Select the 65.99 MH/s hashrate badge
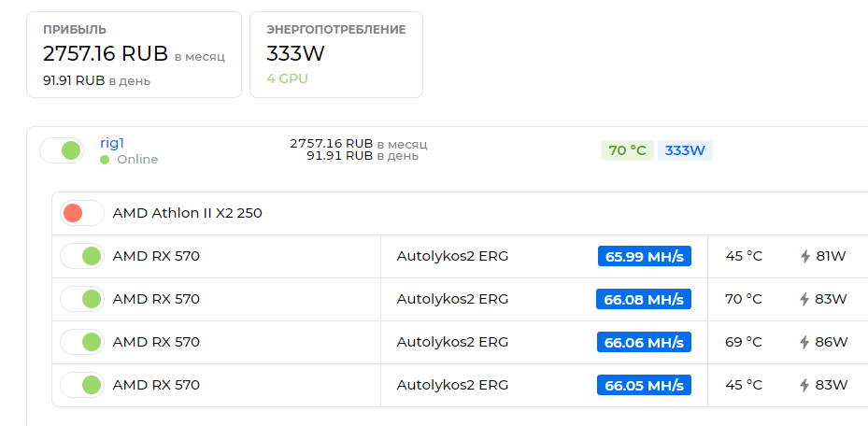 coord(645,256)
